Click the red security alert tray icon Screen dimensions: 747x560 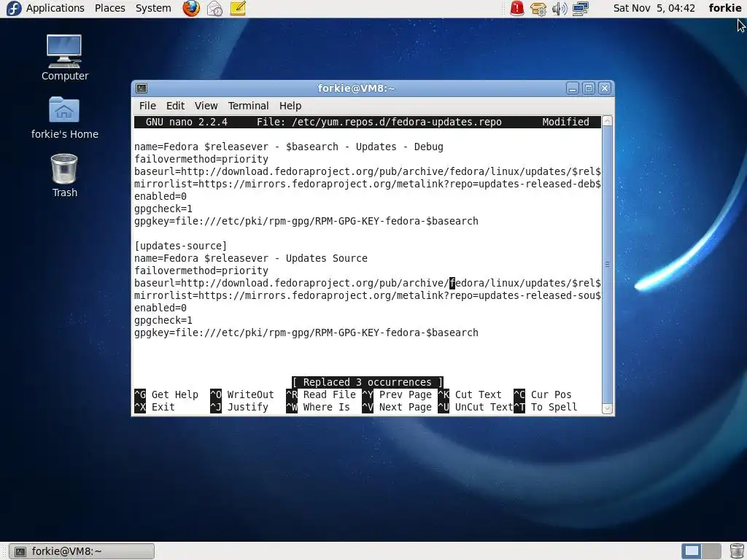point(517,8)
